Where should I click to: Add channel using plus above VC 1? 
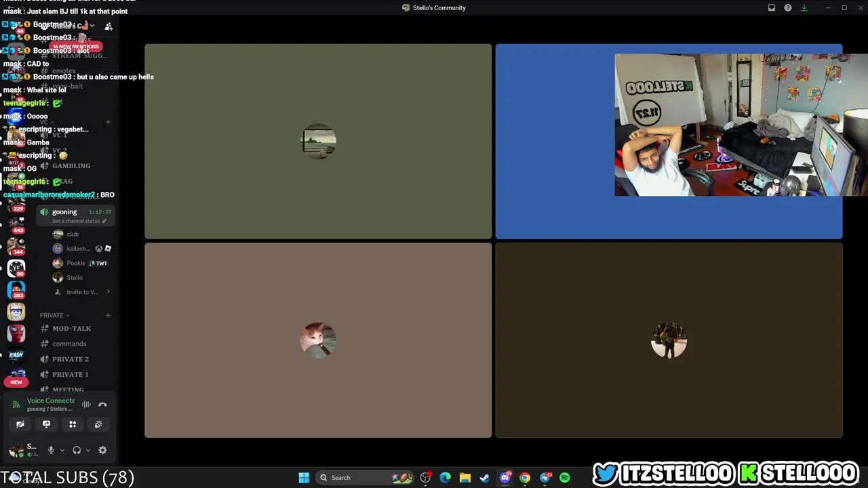pyautogui.click(x=108, y=122)
